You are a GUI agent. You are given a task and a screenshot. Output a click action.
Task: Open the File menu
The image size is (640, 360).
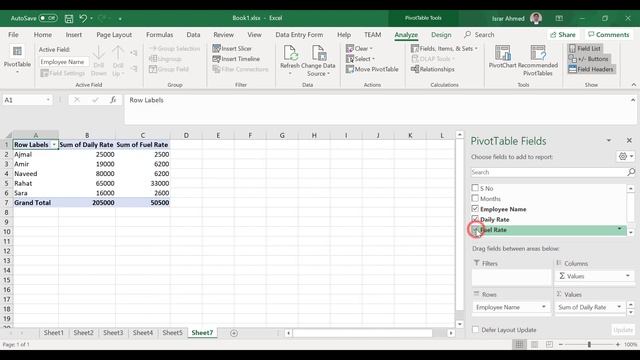pyautogui.click(x=13, y=35)
